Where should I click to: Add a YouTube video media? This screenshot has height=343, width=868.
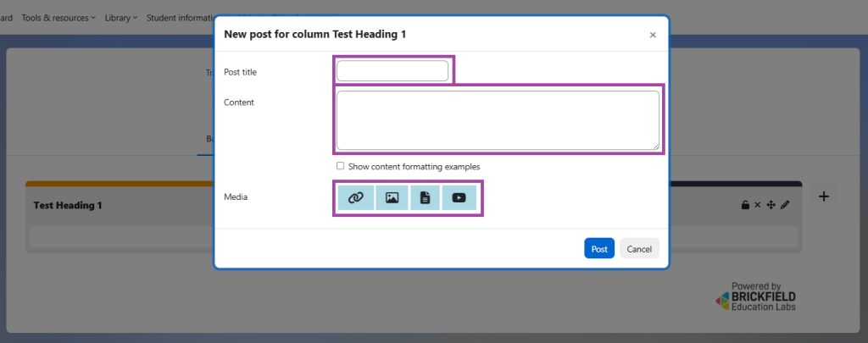[459, 197]
